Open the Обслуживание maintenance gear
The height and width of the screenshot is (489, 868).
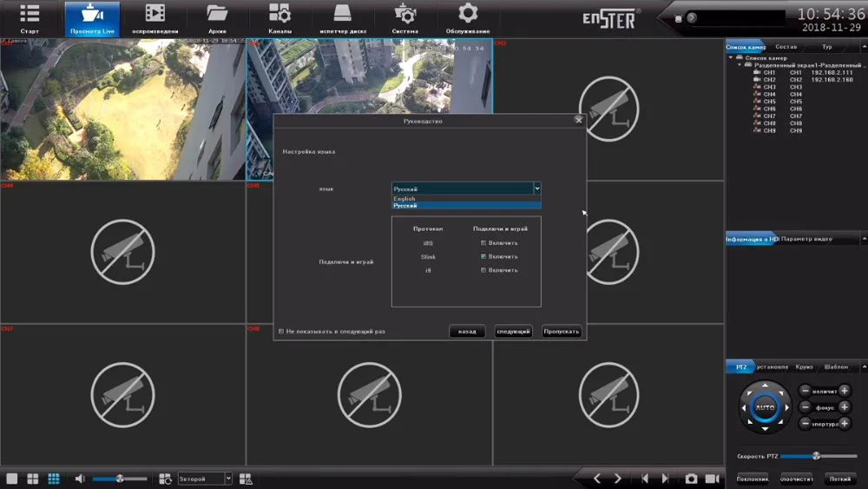(x=468, y=19)
